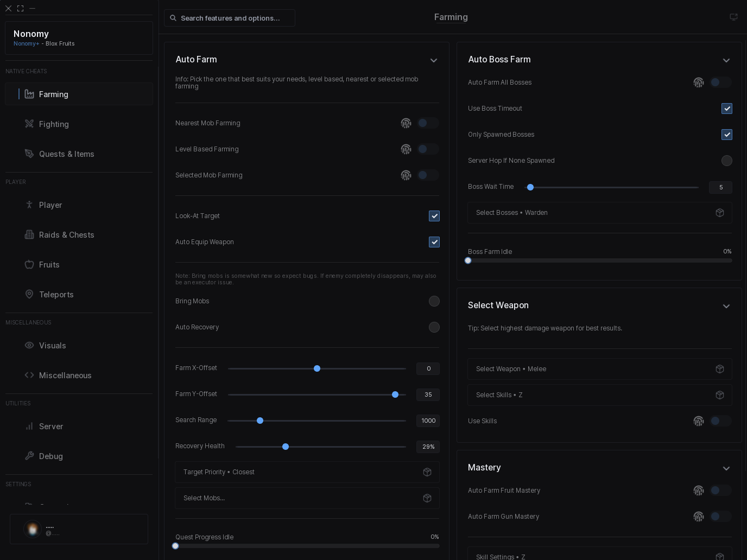Click the Farm X-Offset slider handle
The height and width of the screenshot is (560, 747).
coord(317,368)
